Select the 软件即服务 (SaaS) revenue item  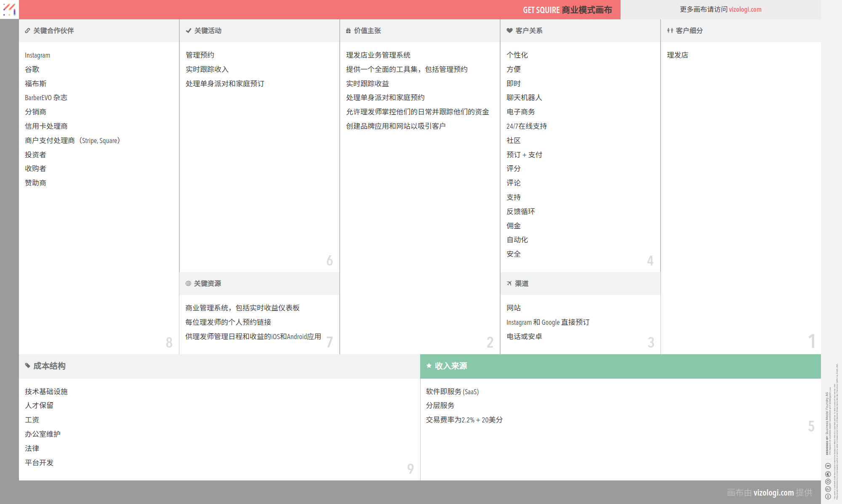click(452, 392)
